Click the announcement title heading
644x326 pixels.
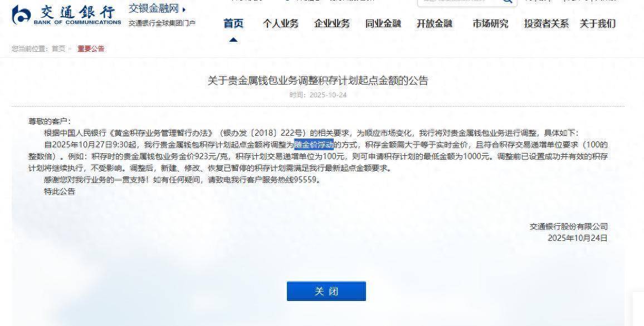tap(318, 80)
